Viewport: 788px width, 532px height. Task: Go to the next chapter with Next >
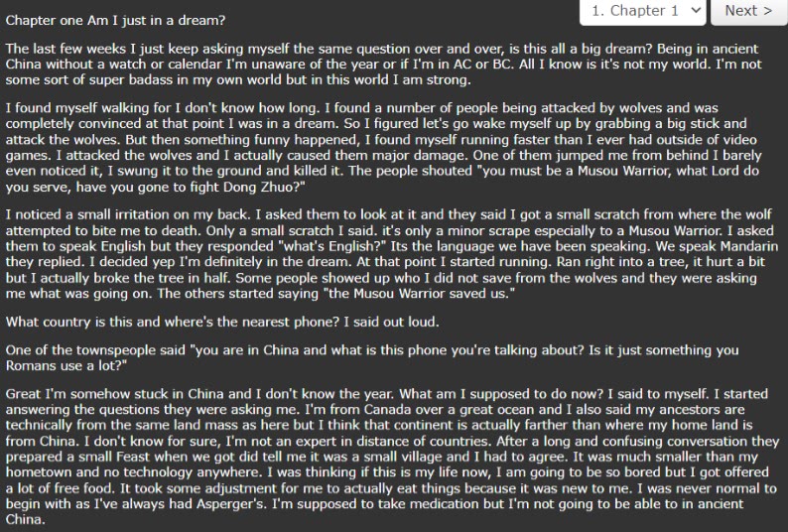point(747,11)
